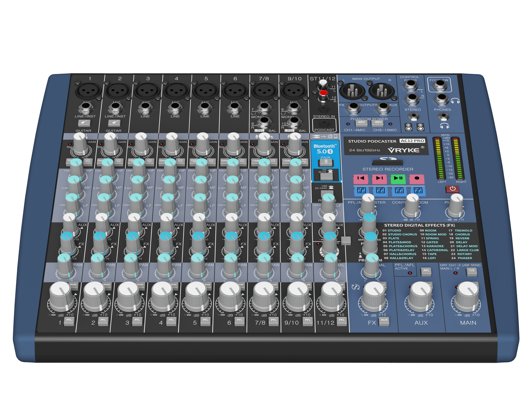This screenshot has height=397, width=532.
Task: Push the Bluetooth PAIR button
Action: click(326, 163)
